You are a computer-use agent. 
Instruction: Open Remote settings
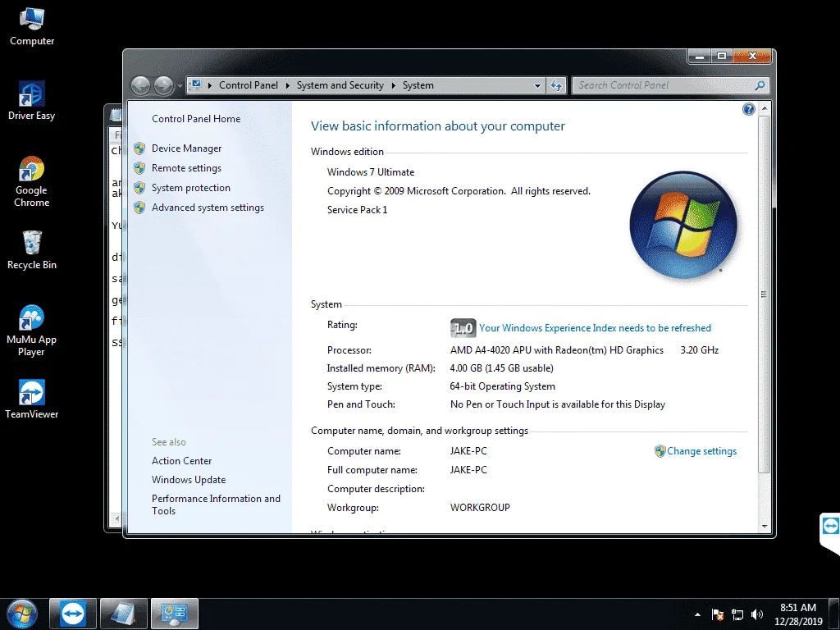(x=186, y=168)
